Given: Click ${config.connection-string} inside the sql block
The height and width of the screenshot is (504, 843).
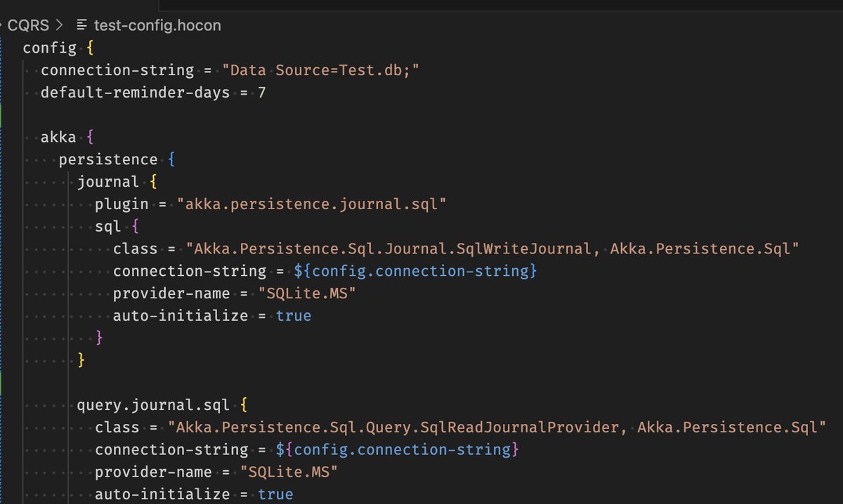Looking at the screenshot, I should (x=416, y=271).
